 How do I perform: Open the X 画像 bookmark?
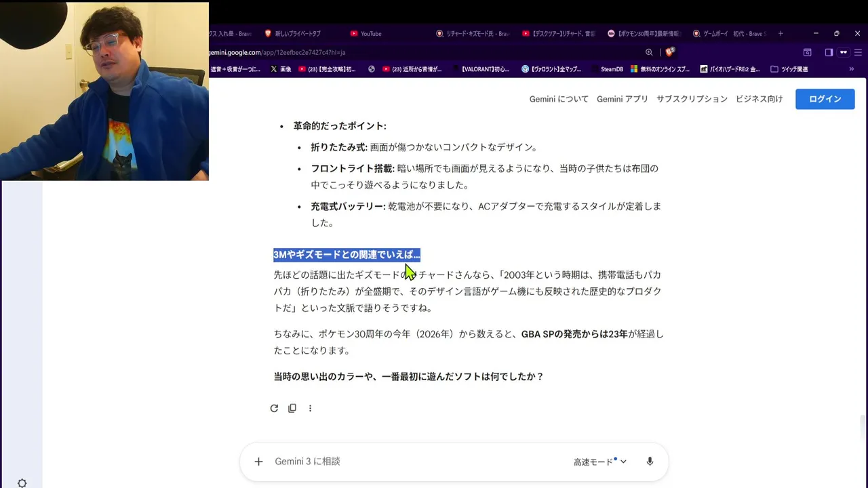(281, 69)
